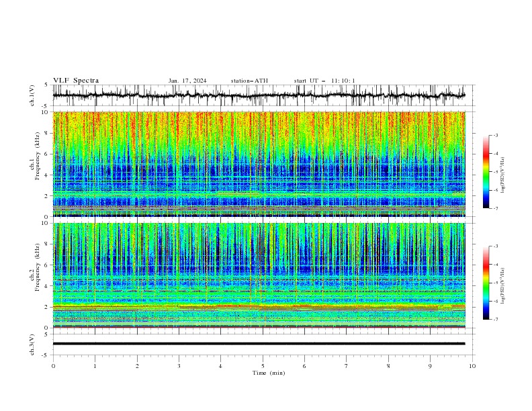
Task: Click the lower colorbar next to ch.2
Action: pos(486,283)
